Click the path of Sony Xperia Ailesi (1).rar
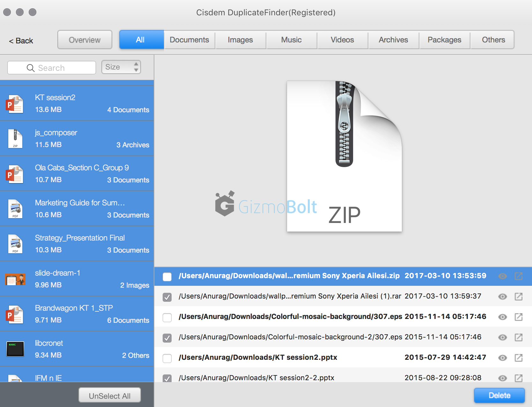This screenshot has height=407, width=532. [290, 296]
